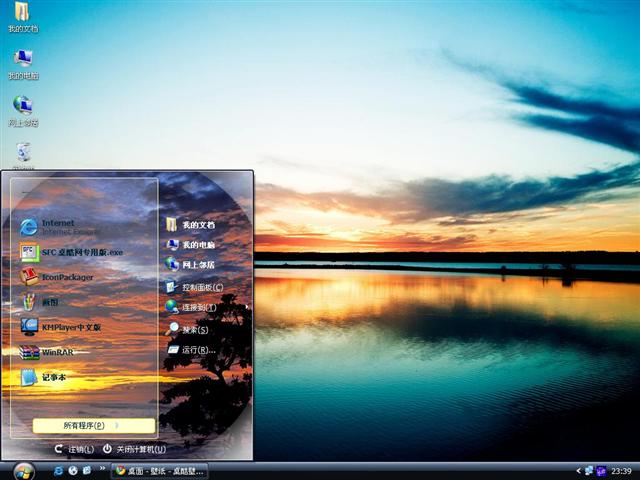Open 我的文档 in the Start menu's right column
Image resolution: width=640 pixels, height=480 pixels.
coord(190,224)
